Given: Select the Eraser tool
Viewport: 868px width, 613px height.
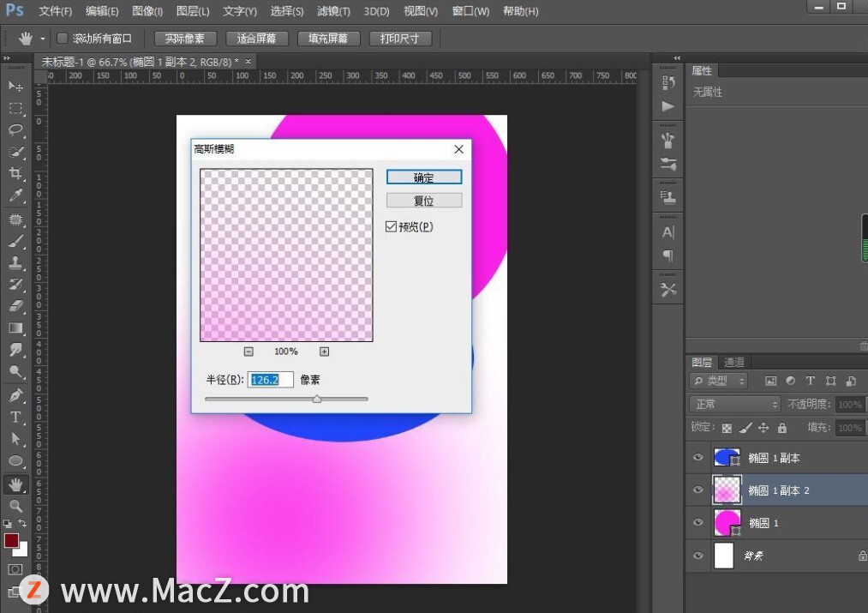Looking at the screenshot, I should 15,306.
